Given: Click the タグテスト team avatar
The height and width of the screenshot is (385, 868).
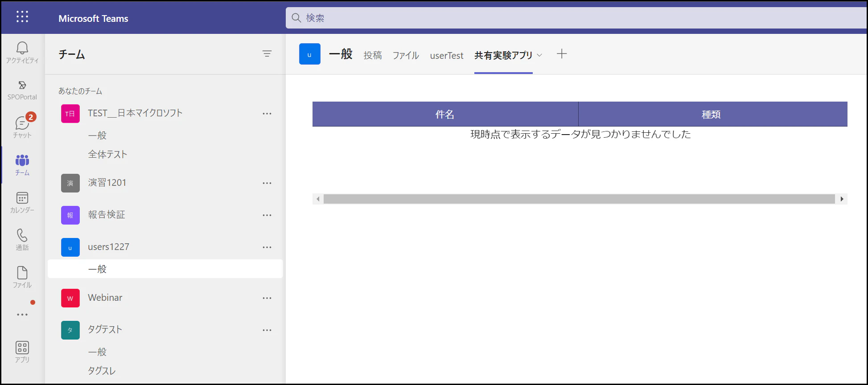Looking at the screenshot, I should click(70, 330).
